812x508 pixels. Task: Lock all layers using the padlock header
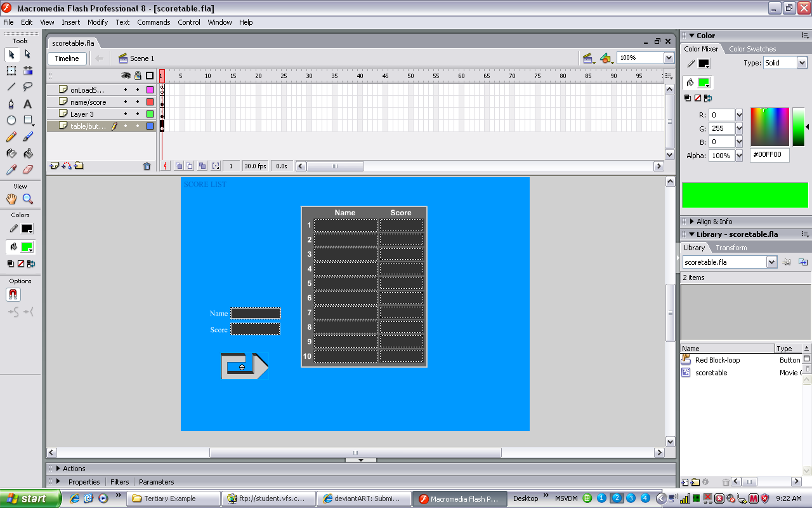(x=138, y=76)
